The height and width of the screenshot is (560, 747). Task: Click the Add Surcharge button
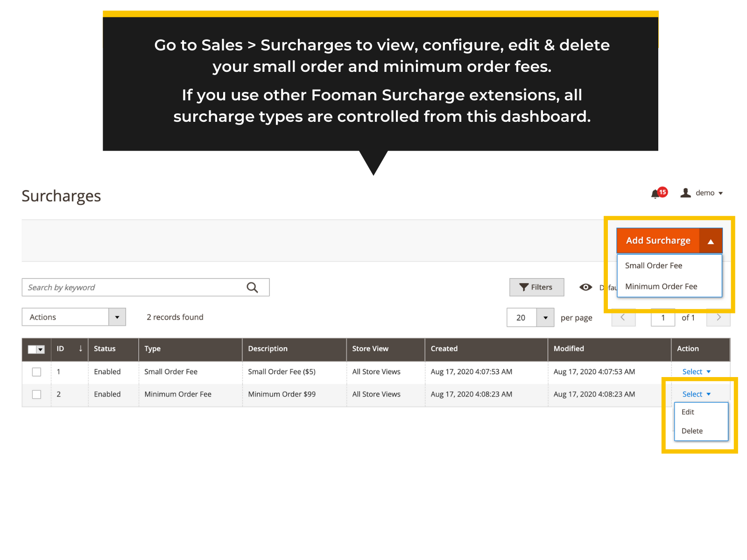pos(658,240)
